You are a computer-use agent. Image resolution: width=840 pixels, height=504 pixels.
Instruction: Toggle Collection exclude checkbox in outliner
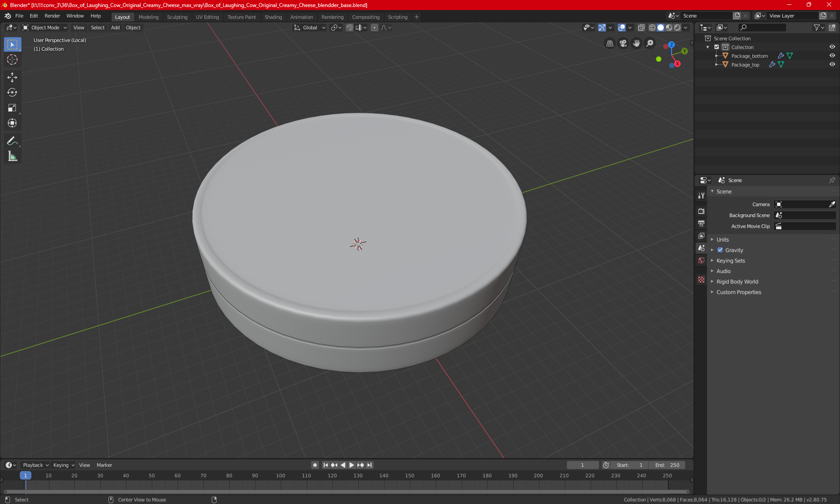point(717,47)
